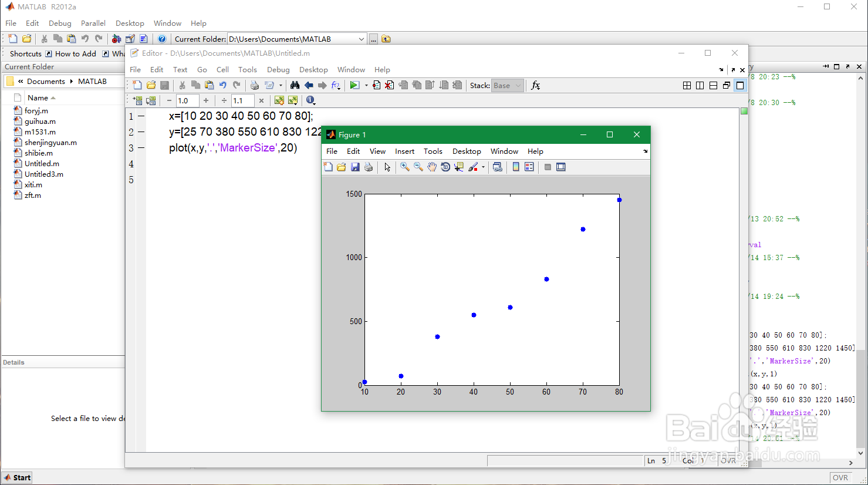
Task: Click the 1.0 increment value field
Action: (188, 100)
